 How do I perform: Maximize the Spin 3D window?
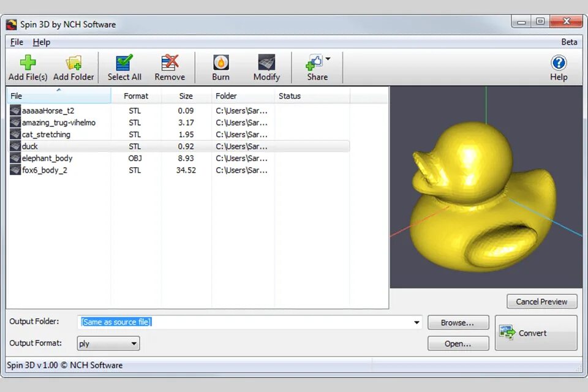click(540, 22)
